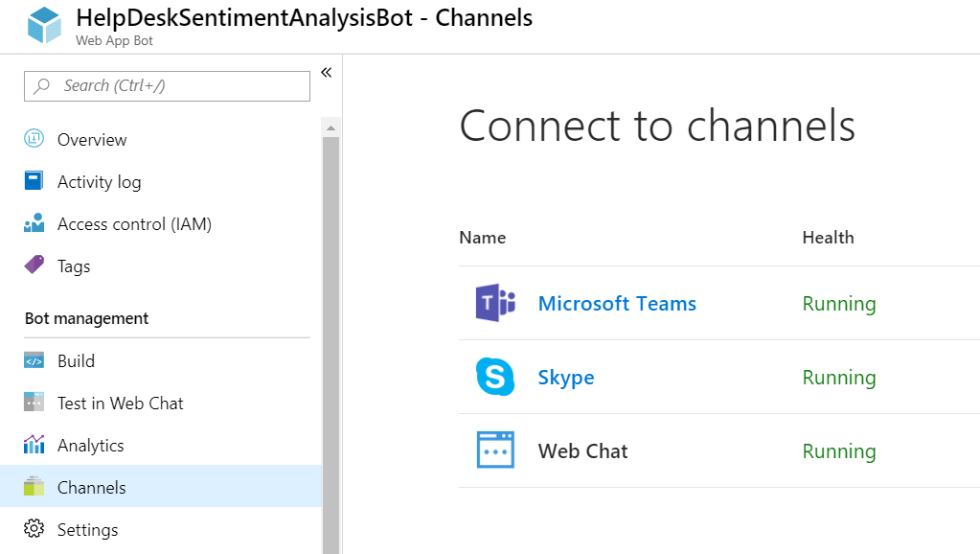Go to the Overview page
This screenshot has height=554, width=980.
(x=92, y=140)
